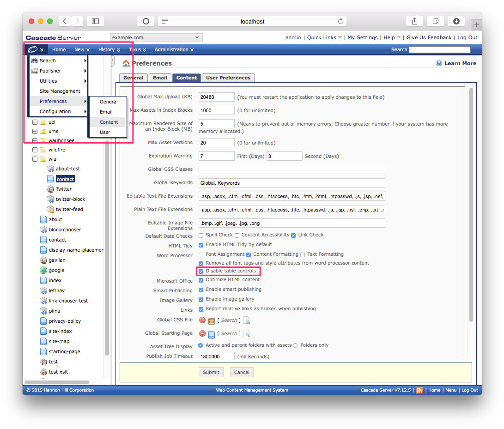Click the privacy-policy page icon
The height and width of the screenshot is (429, 504).
[x=43, y=321]
